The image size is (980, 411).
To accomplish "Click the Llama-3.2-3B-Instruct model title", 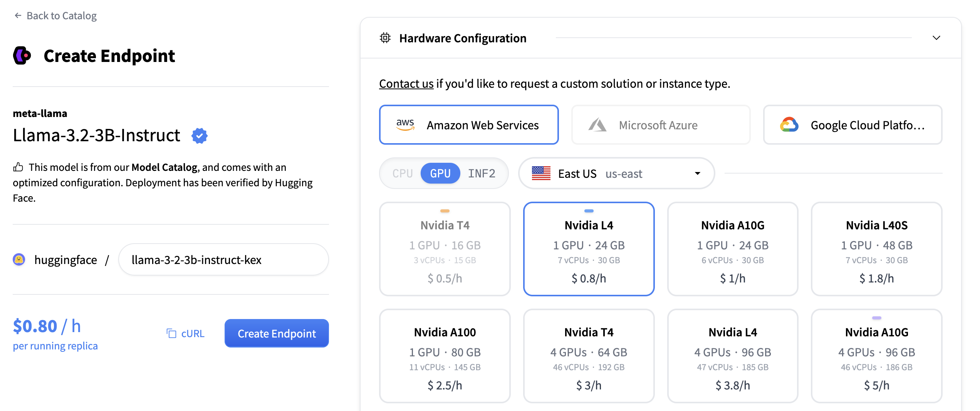I will click(x=96, y=135).
